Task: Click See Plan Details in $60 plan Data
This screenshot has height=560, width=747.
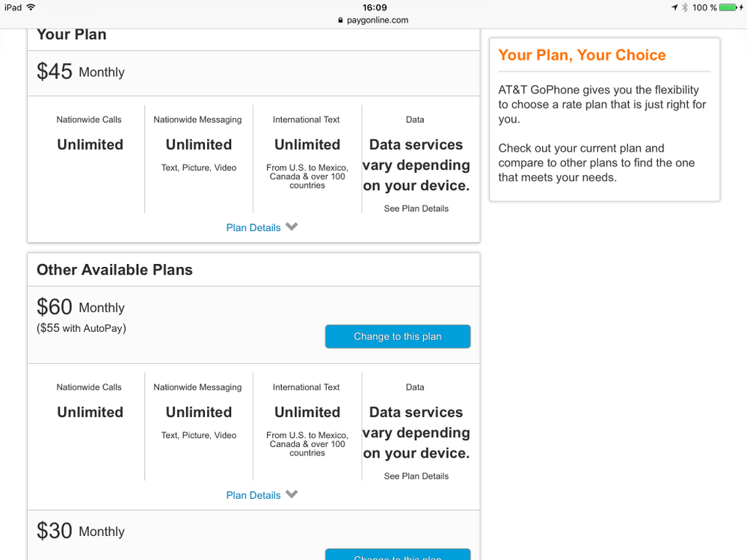Action: click(416, 476)
